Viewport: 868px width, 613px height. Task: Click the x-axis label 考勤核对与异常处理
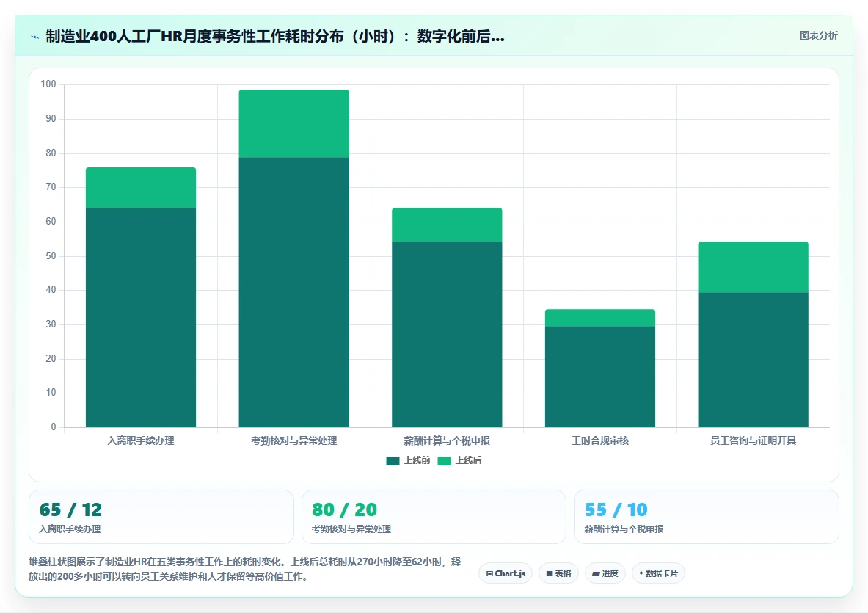[294, 440]
